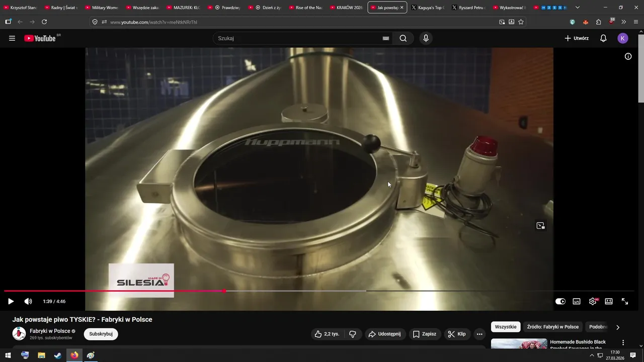Viewport: 644px width, 362px height.
Task: Save video with Zapisz button
Action: point(424,334)
